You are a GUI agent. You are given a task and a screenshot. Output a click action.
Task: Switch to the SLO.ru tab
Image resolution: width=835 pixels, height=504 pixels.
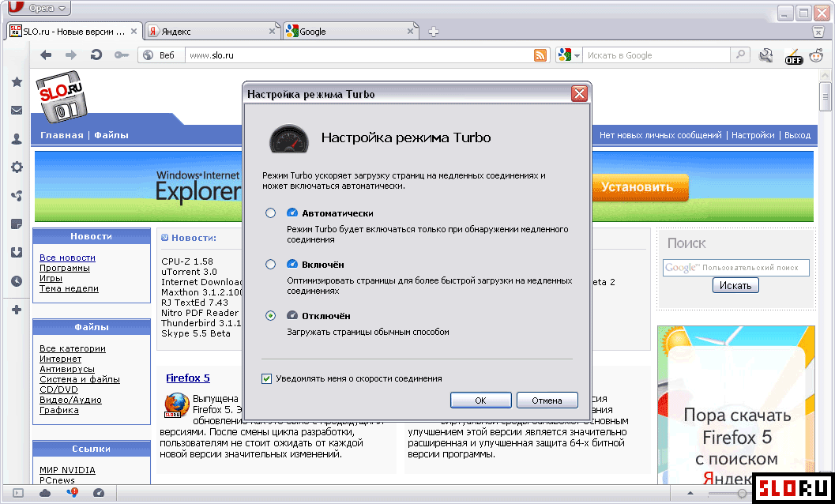point(74,32)
